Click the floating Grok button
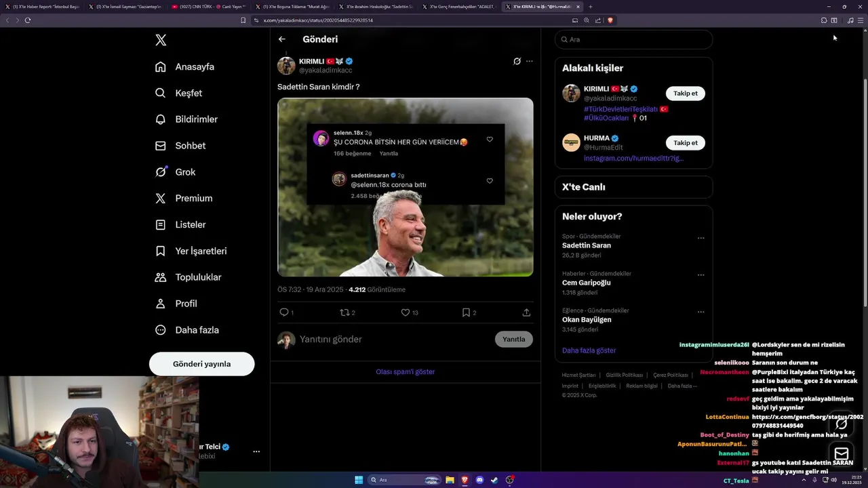Viewport: 868px width, 488px height. pyautogui.click(x=842, y=424)
